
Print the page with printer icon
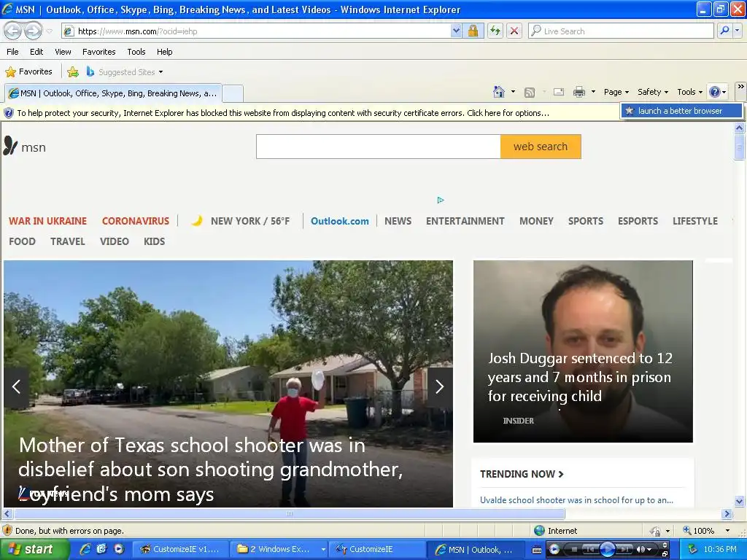coord(578,92)
